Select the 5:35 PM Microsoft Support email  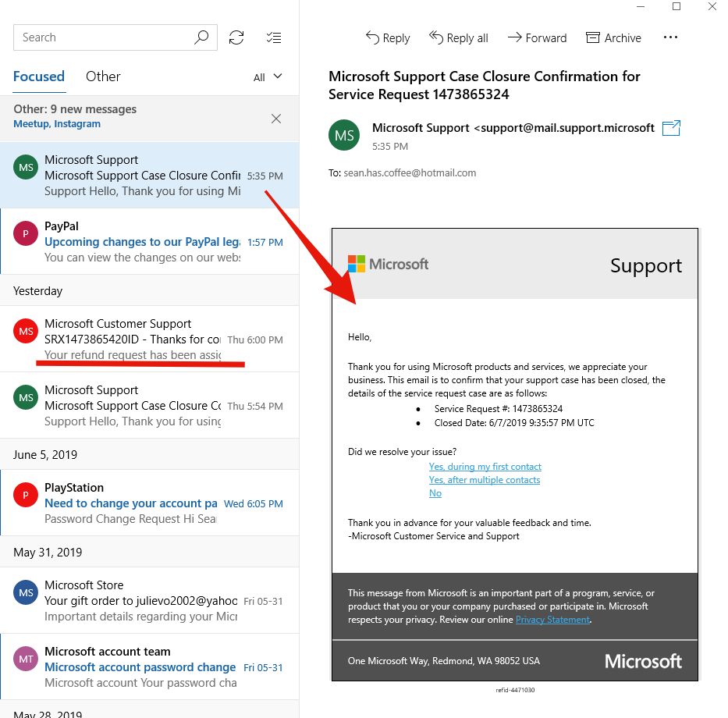[150, 175]
